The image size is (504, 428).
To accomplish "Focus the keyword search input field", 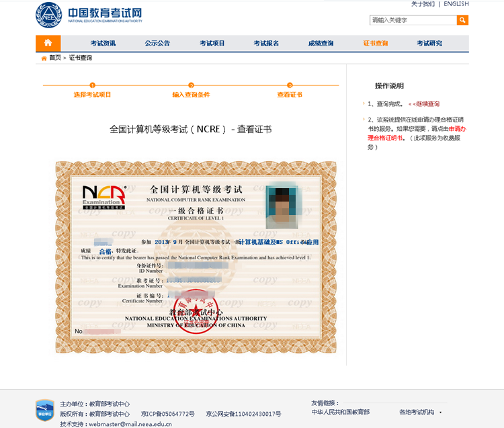I will coord(413,20).
